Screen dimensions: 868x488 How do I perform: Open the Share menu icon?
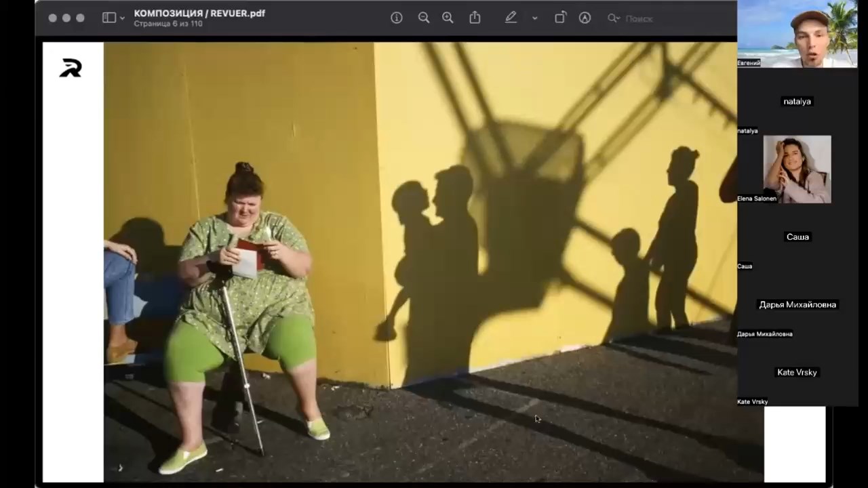point(475,18)
